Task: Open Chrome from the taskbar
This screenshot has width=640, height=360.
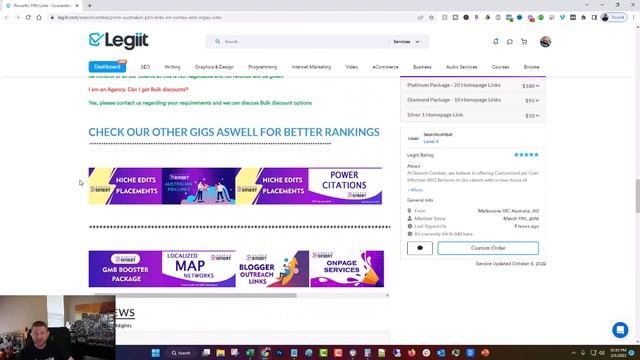Action: 265,353
